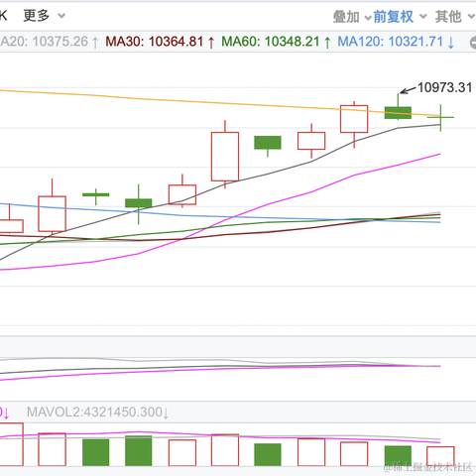Select the MA60: 10348.21 indicator label
Image resolution: width=476 pixels, height=476 pixels.
point(276,42)
